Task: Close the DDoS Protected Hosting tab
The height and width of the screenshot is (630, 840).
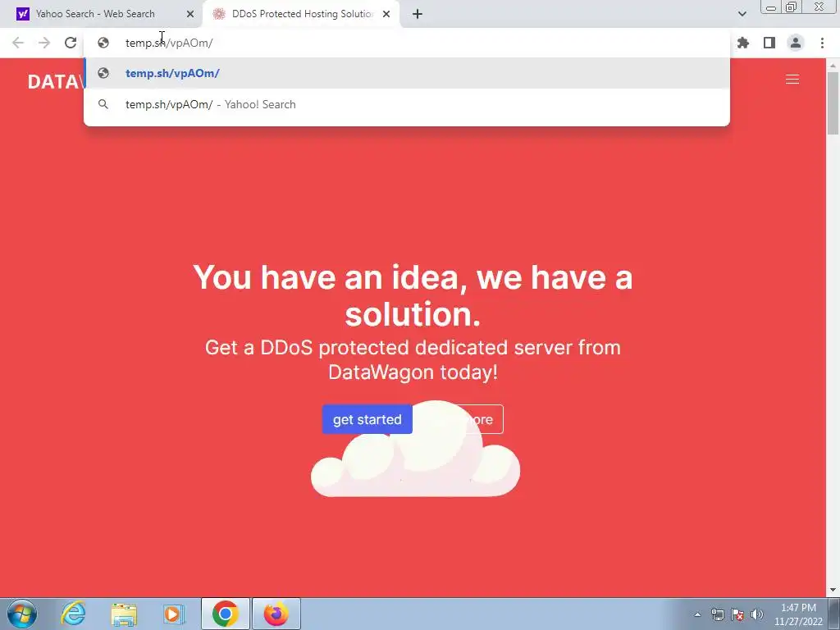Action: [x=386, y=14]
